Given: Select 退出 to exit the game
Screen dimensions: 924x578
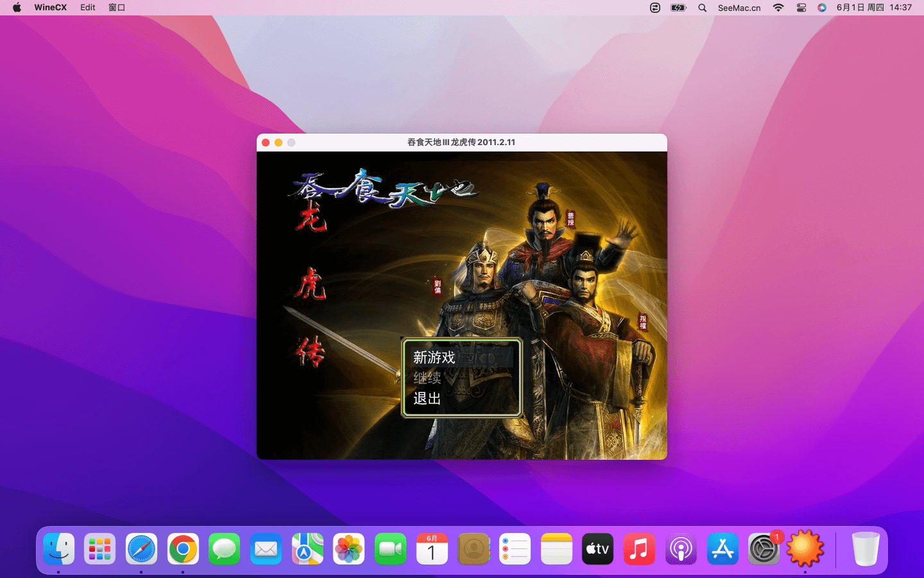Looking at the screenshot, I should click(x=427, y=399).
